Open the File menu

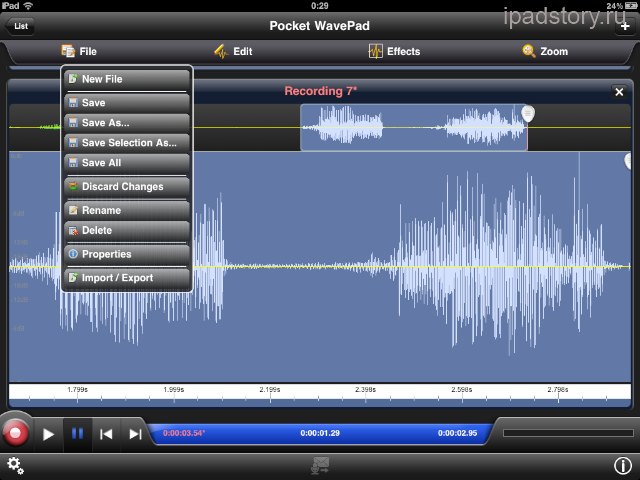pyautogui.click(x=79, y=51)
